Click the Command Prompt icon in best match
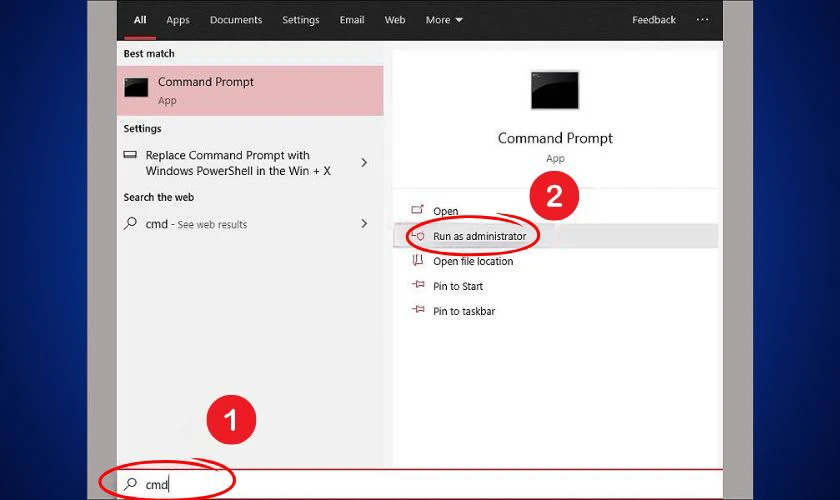This screenshot has height=500, width=840. [x=136, y=87]
